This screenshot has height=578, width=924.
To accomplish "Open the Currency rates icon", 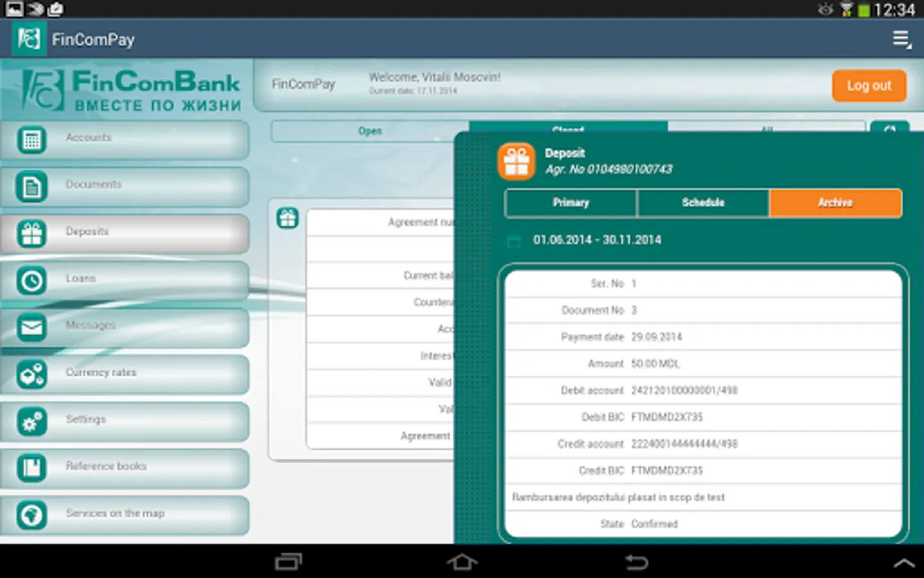I will pos(31,374).
